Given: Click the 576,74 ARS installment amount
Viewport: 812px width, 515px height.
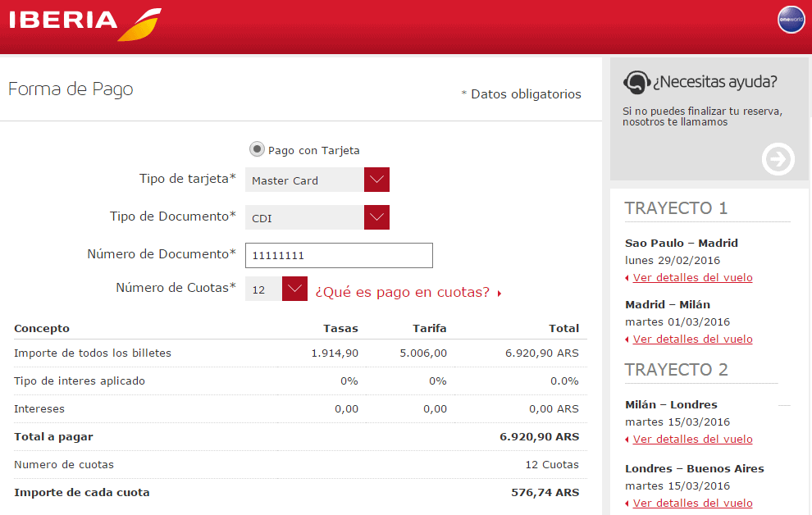Looking at the screenshot, I should pos(545,492).
